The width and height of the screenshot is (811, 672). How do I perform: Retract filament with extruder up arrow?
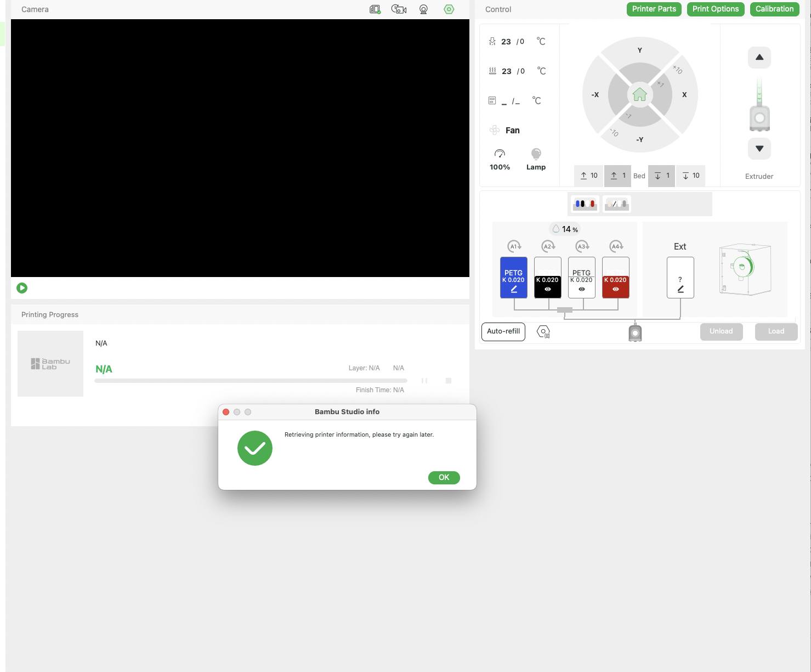coord(759,58)
